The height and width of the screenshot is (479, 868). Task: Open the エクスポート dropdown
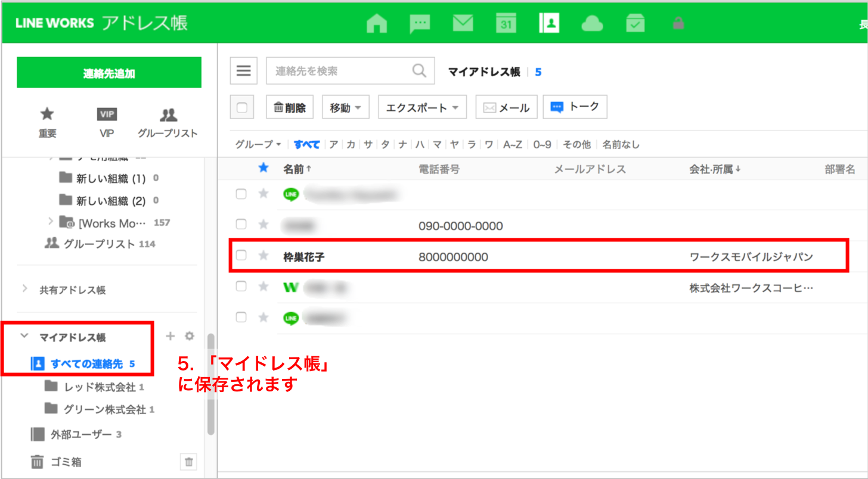pyautogui.click(x=422, y=108)
